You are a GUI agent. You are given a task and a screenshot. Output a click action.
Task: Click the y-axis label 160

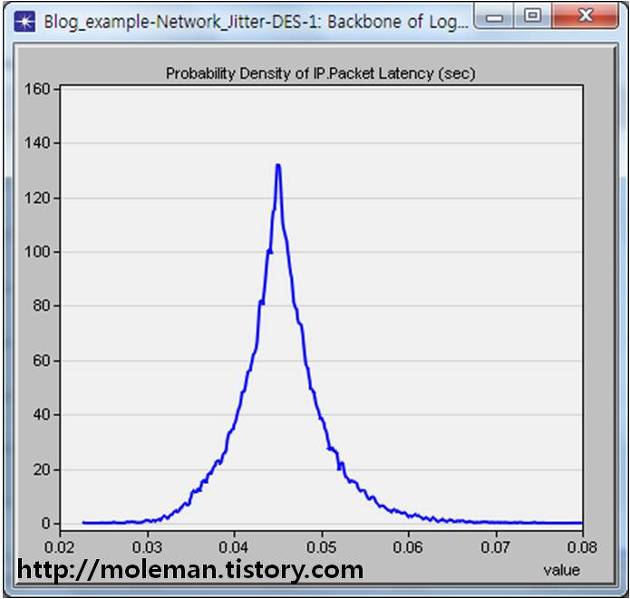coord(37,89)
